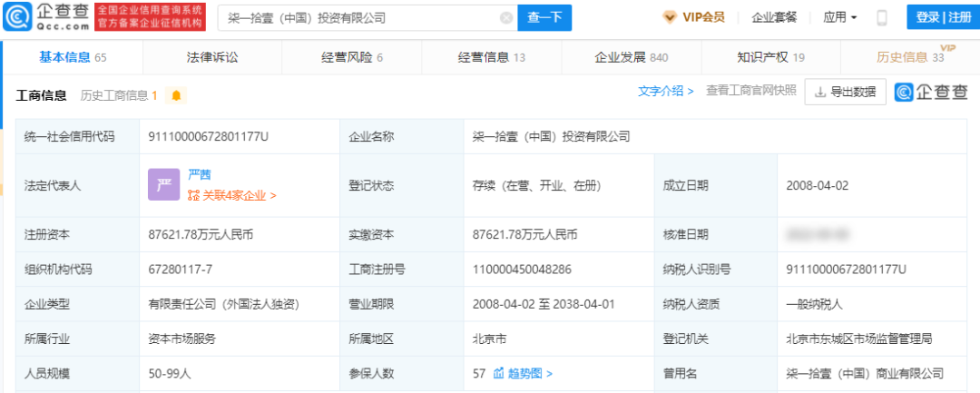Click the 企查查 watermark logo beside export

(x=931, y=93)
